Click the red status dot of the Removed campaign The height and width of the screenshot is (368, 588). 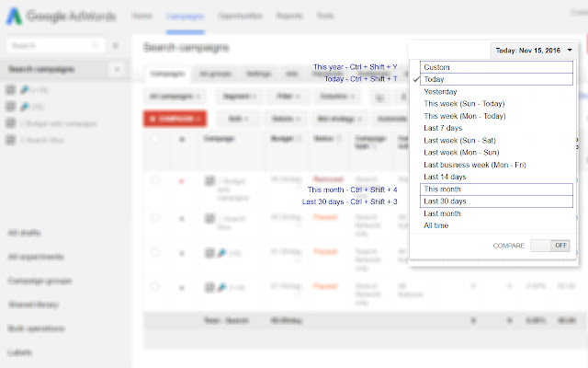click(x=182, y=181)
